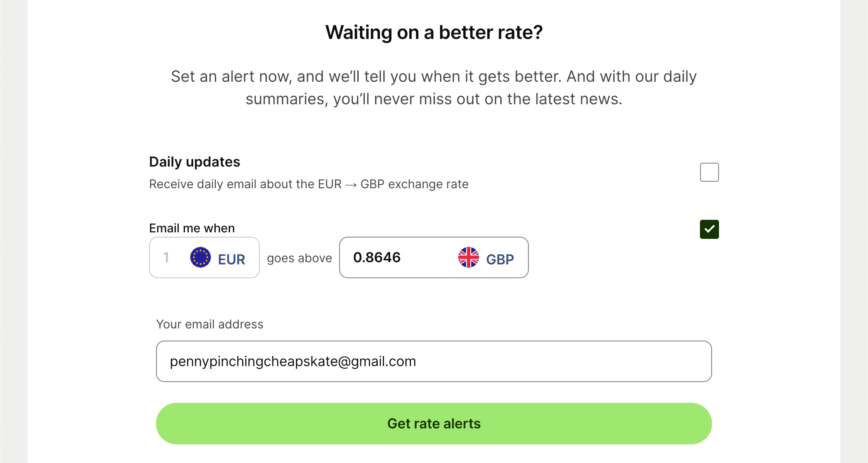Viewport: 868px width, 463px height.
Task: Click the arrow between EUR and GBP
Action: click(351, 185)
